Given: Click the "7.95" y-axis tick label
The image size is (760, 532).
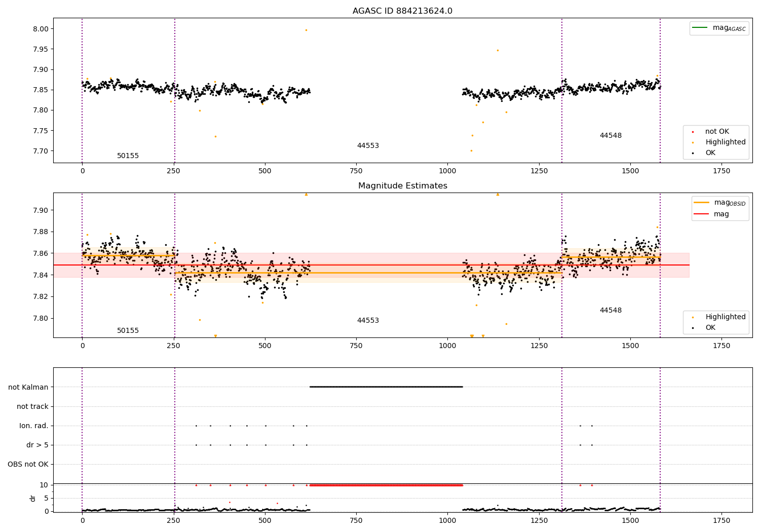Looking at the screenshot, I should pos(41,49).
